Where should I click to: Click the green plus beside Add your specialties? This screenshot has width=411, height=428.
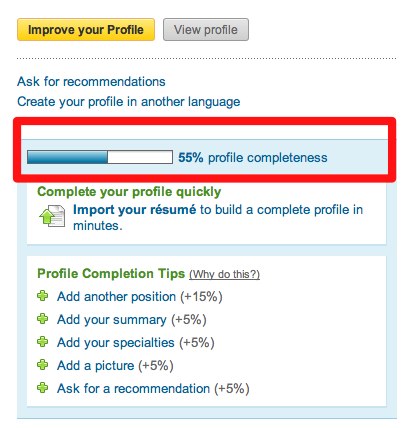(x=43, y=342)
